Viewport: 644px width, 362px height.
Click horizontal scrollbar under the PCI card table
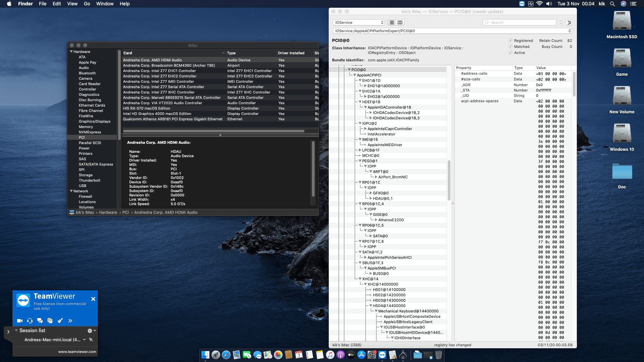214,131
